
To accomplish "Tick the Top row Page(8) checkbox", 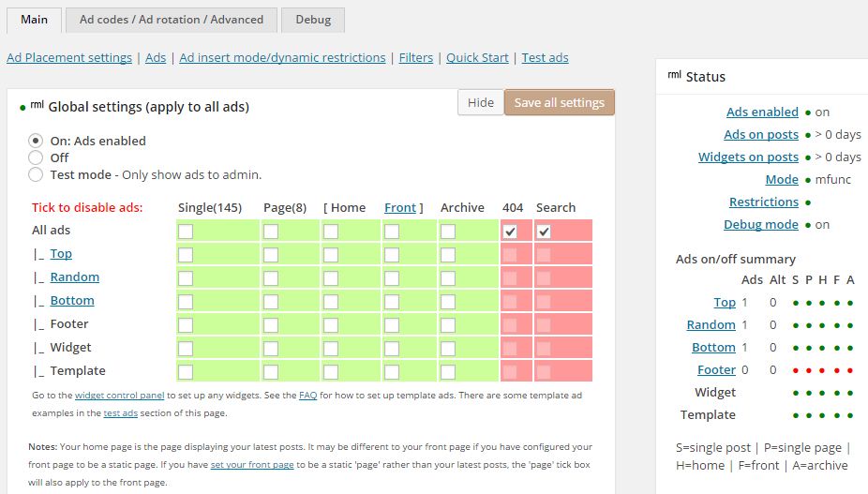I will pos(270,254).
